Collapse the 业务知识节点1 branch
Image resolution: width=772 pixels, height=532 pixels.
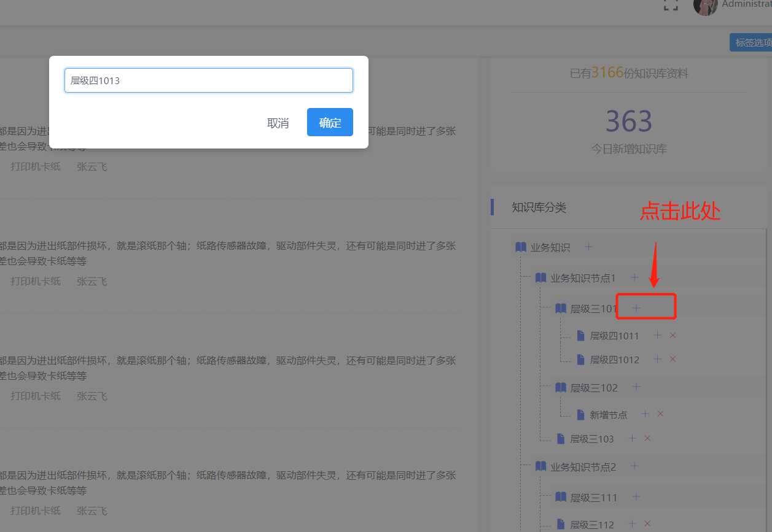541,277
